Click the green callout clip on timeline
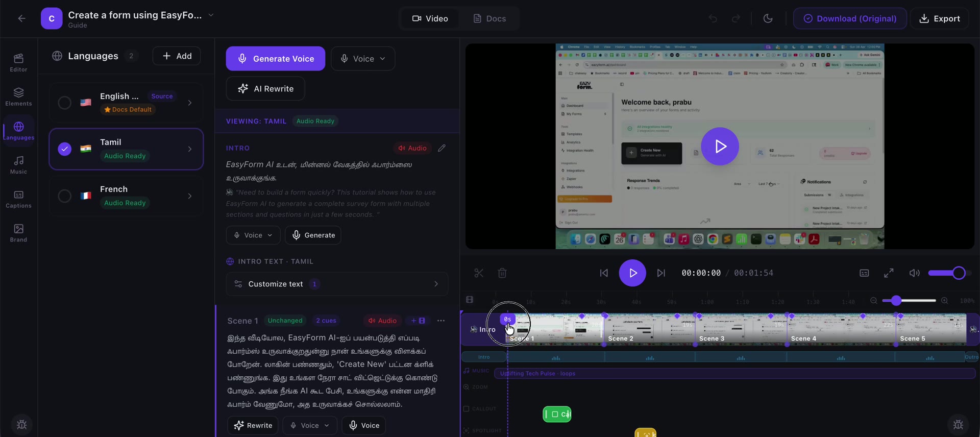This screenshot has width=980, height=437. (x=557, y=414)
